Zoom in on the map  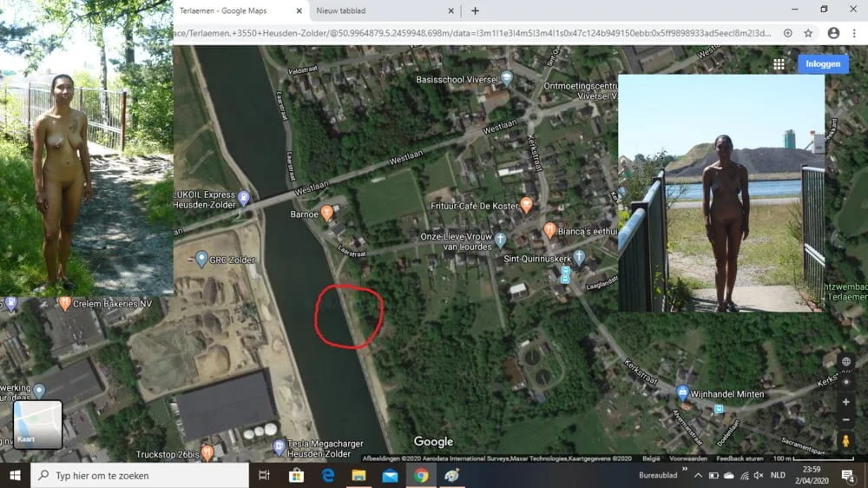coord(845,402)
